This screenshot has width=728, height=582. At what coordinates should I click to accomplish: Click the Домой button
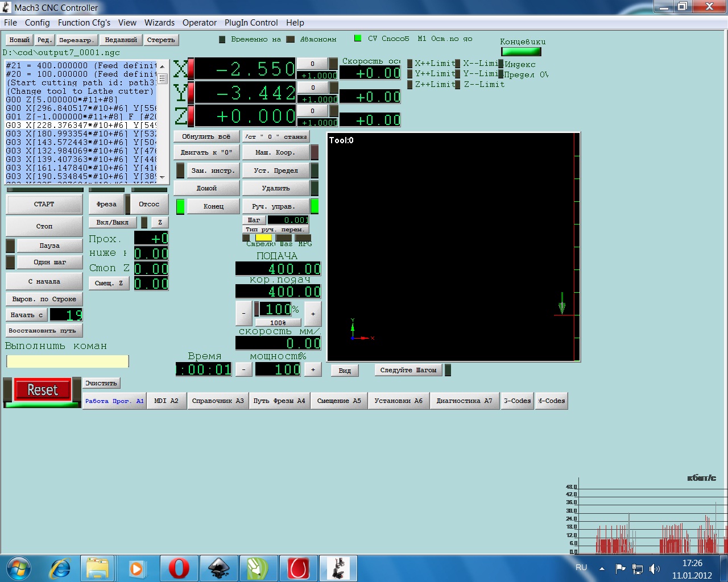click(206, 188)
